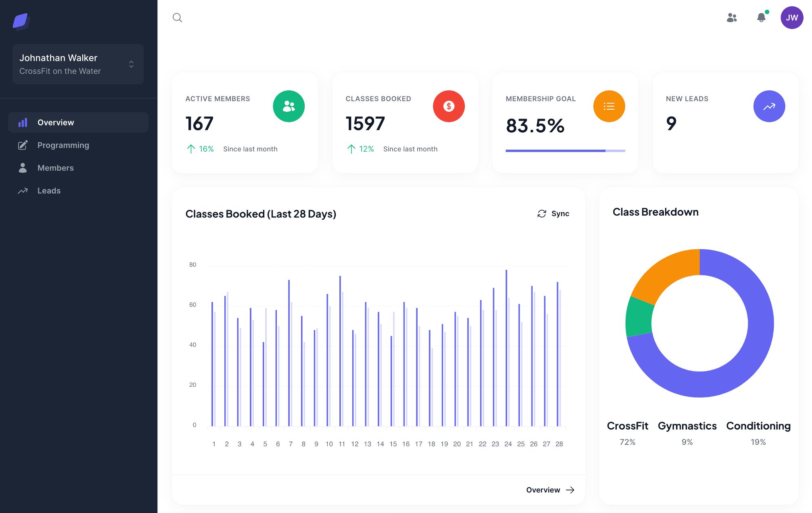This screenshot has height=513, width=812.
Task: Follow the Overview link below the chart
Action: click(x=550, y=490)
